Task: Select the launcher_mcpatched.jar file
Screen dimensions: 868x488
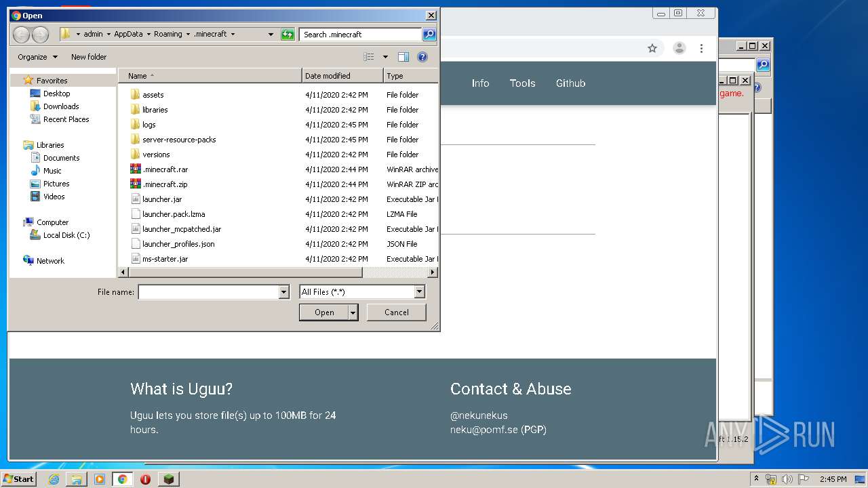Action: pyautogui.click(x=182, y=229)
